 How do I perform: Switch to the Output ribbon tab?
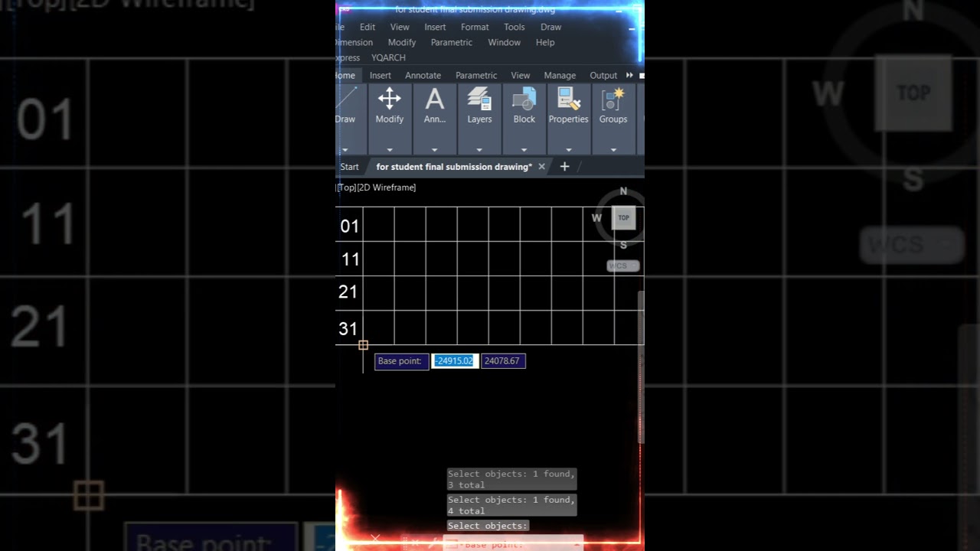(603, 75)
